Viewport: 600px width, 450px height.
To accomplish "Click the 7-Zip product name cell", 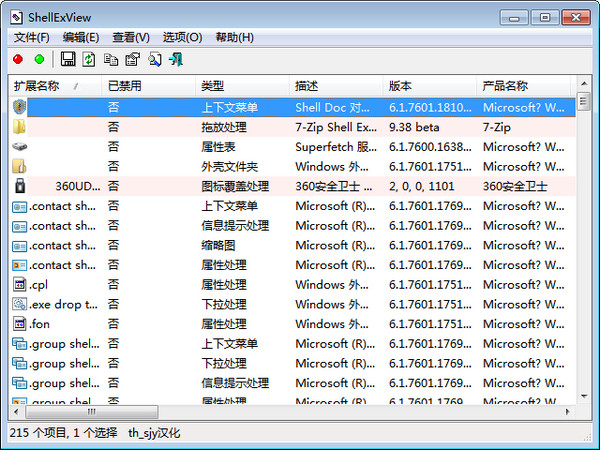I will [x=497, y=127].
